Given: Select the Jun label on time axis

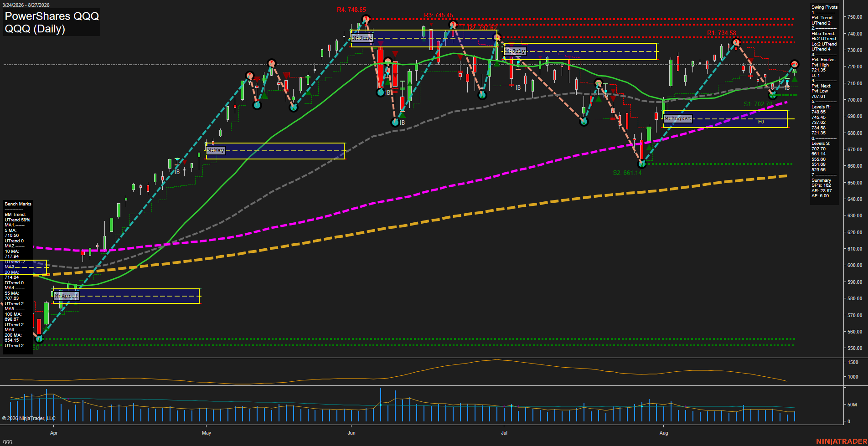Looking at the screenshot, I should (x=351, y=433).
